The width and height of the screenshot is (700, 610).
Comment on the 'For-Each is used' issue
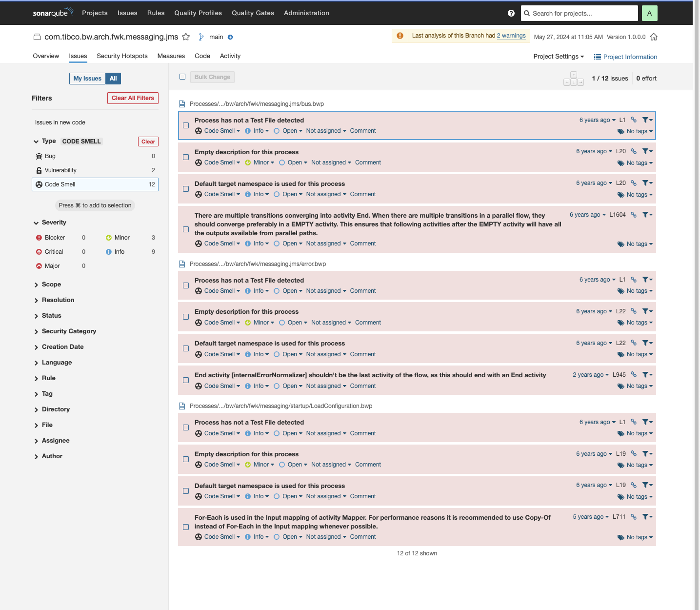(363, 537)
